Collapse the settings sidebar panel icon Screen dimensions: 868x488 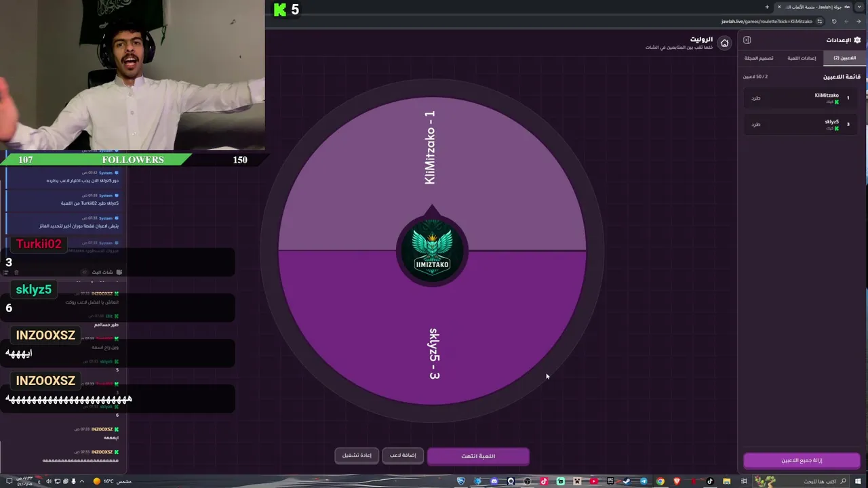747,40
